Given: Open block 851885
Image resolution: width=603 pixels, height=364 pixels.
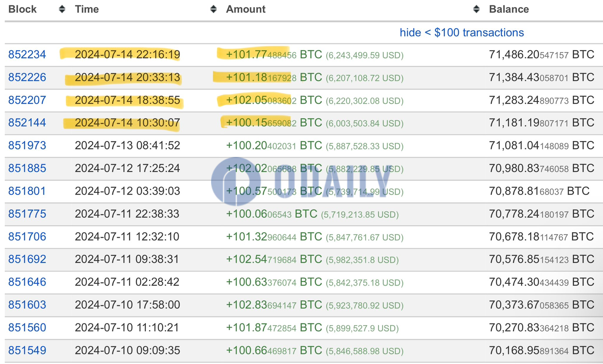Looking at the screenshot, I should tap(27, 168).
